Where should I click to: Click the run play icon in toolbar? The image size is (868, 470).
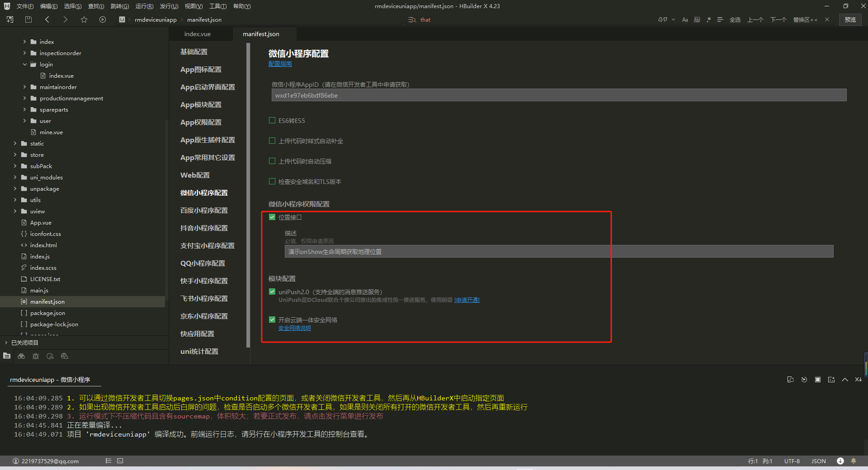tap(103, 19)
